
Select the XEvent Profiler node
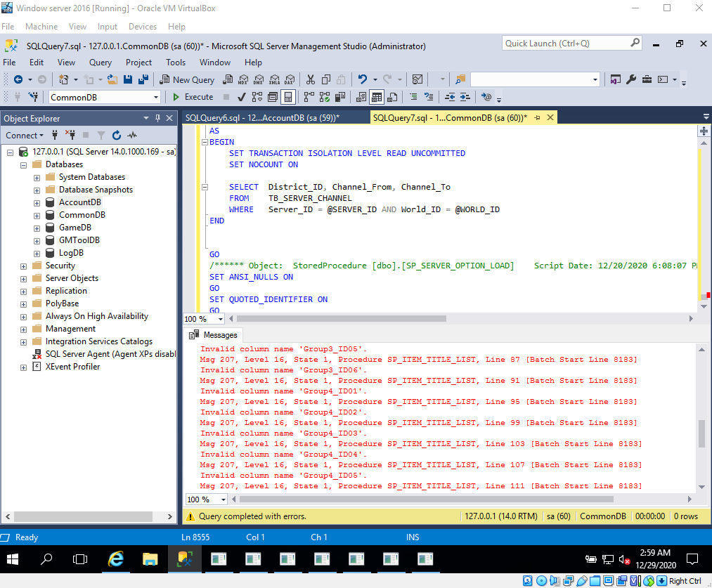[x=72, y=367]
